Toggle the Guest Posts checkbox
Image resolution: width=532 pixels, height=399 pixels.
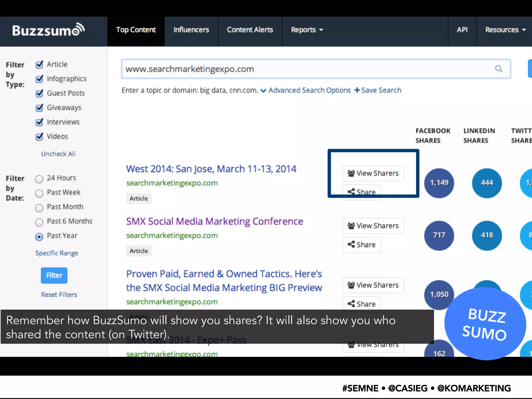(39, 93)
